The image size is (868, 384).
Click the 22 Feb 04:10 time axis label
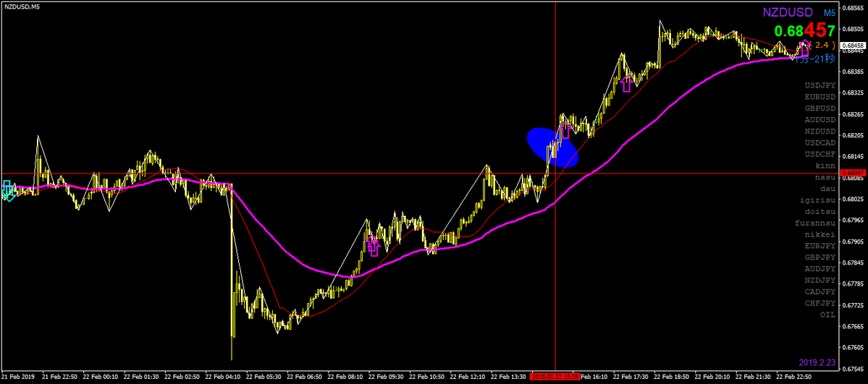pos(222,377)
